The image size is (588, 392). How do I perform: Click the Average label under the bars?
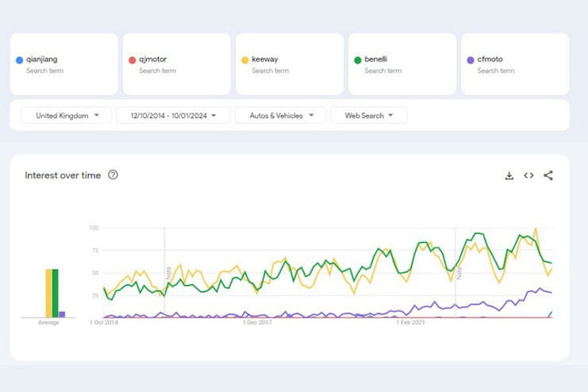(49, 323)
